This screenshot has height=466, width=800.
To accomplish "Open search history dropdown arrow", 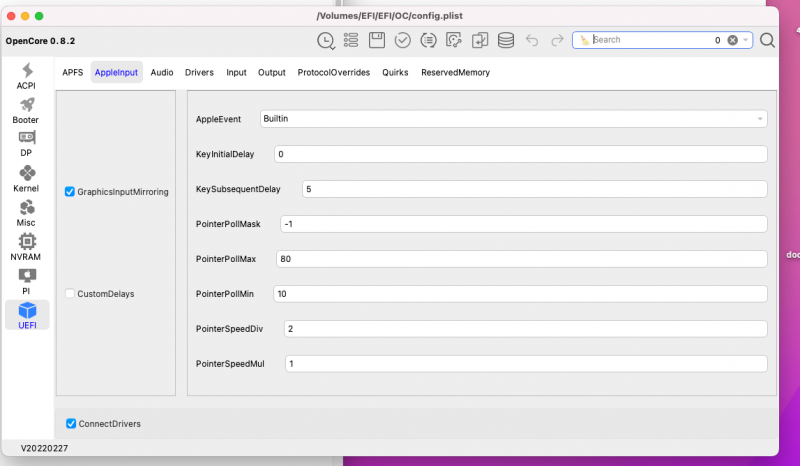I will pyautogui.click(x=745, y=40).
